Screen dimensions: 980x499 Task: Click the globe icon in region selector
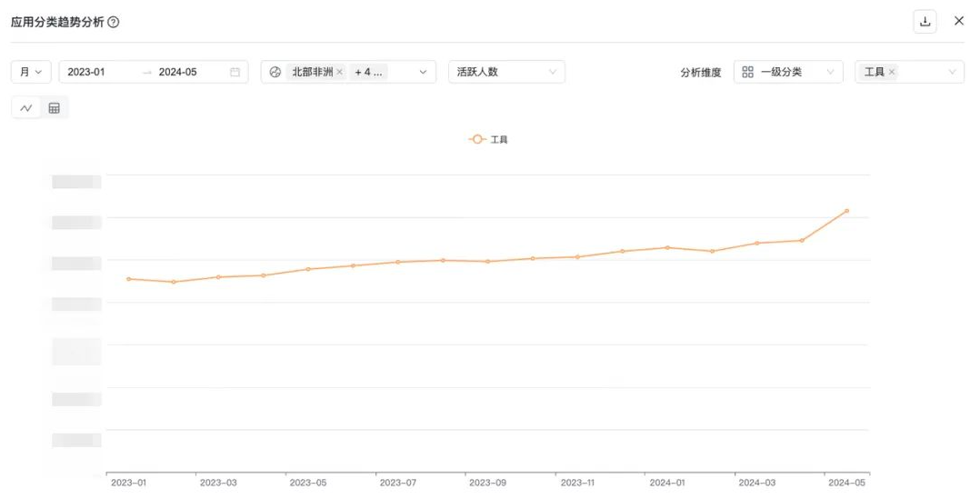pyautogui.click(x=275, y=72)
